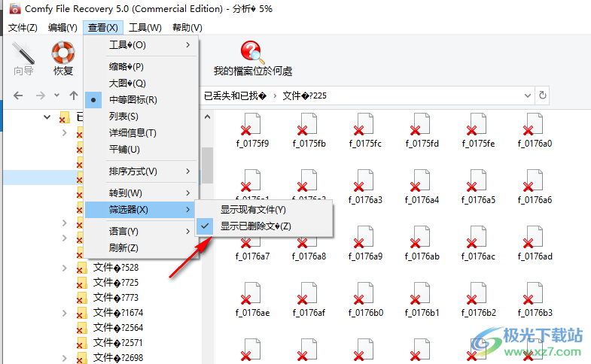Switch view to 列表(S) list
The width and height of the screenshot is (591, 364).
(x=142, y=117)
